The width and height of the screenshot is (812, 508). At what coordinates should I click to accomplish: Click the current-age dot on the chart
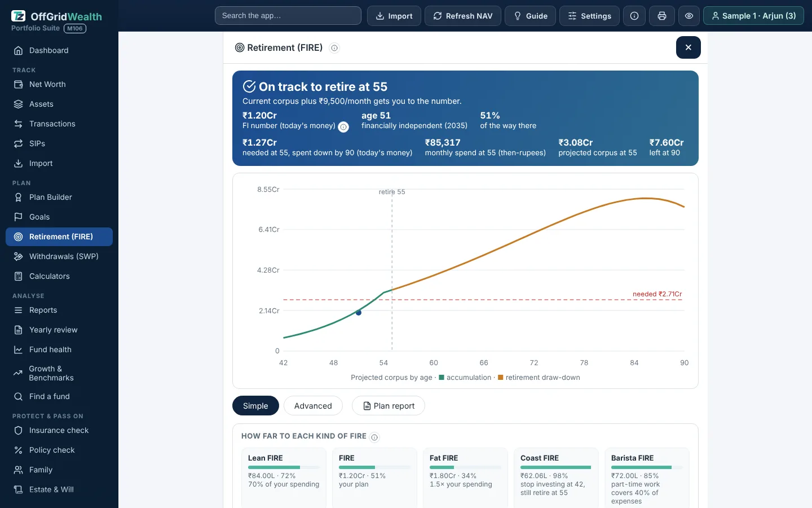[x=359, y=313]
